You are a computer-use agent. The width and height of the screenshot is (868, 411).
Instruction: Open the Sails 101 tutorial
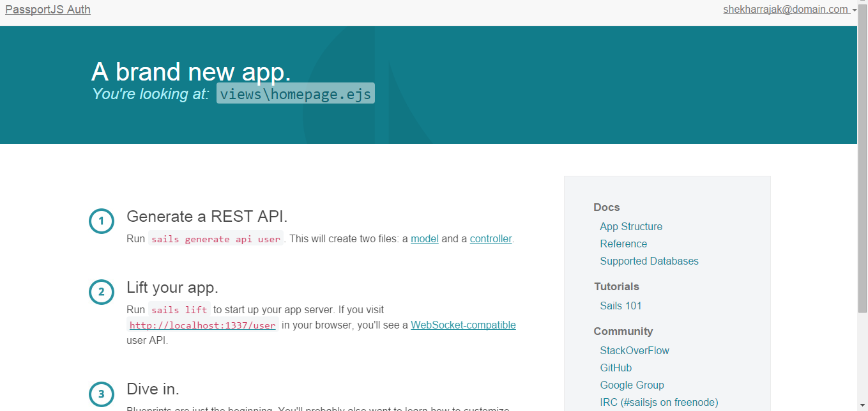[x=621, y=306]
